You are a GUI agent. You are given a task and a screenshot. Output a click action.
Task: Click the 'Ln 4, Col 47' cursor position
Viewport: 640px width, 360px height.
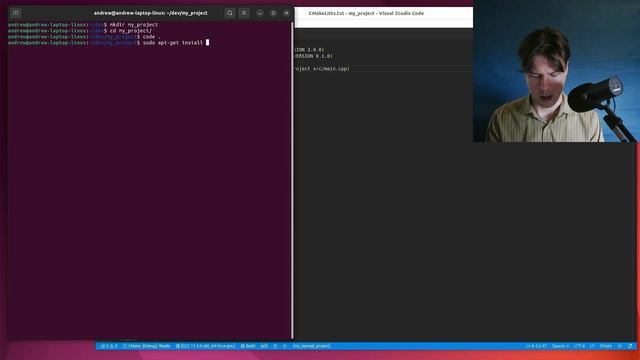536,346
